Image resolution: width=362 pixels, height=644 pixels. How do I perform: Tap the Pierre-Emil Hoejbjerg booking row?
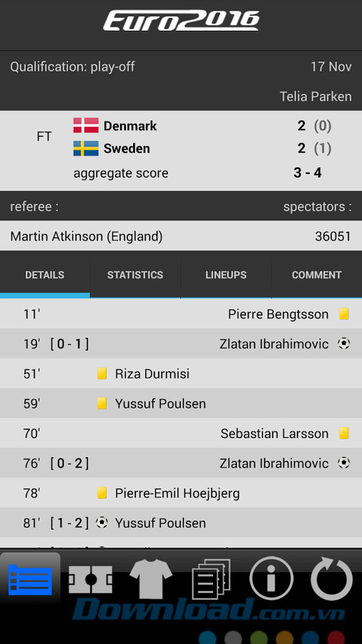point(181,493)
